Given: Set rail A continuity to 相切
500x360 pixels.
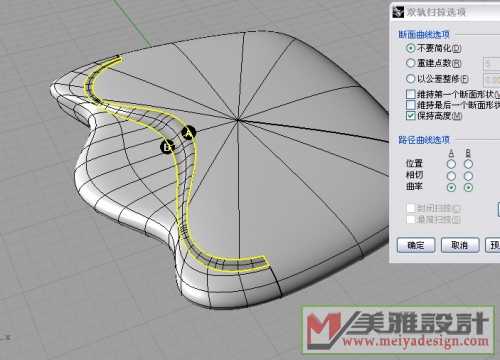Looking at the screenshot, I should click(x=451, y=176).
